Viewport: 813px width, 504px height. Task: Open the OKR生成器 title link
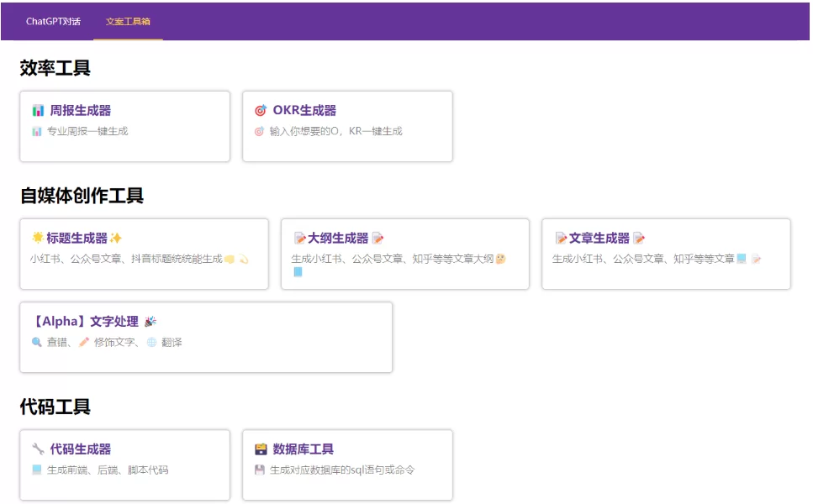pyautogui.click(x=304, y=111)
